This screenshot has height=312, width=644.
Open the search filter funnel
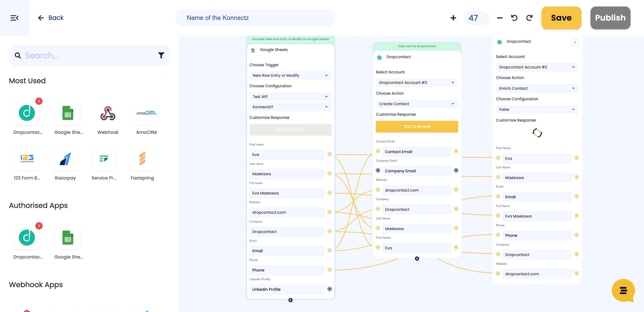[x=161, y=55]
